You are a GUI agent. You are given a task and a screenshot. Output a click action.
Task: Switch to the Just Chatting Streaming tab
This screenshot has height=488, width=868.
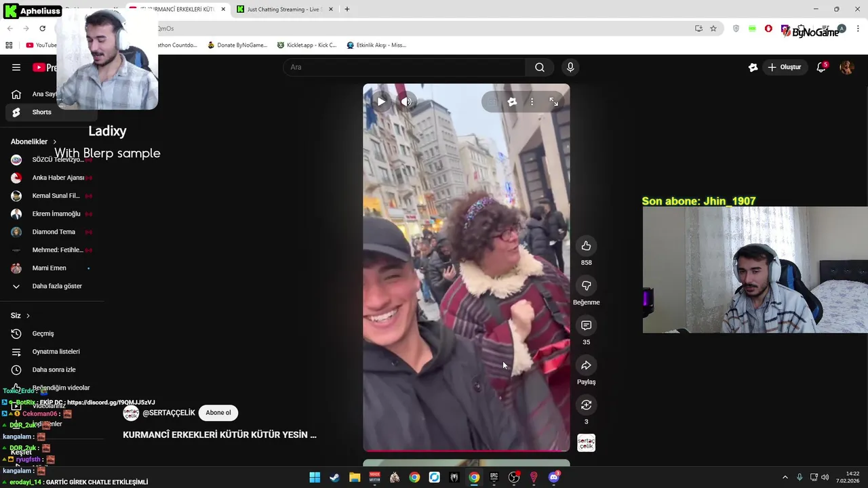click(x=283, y=9)
